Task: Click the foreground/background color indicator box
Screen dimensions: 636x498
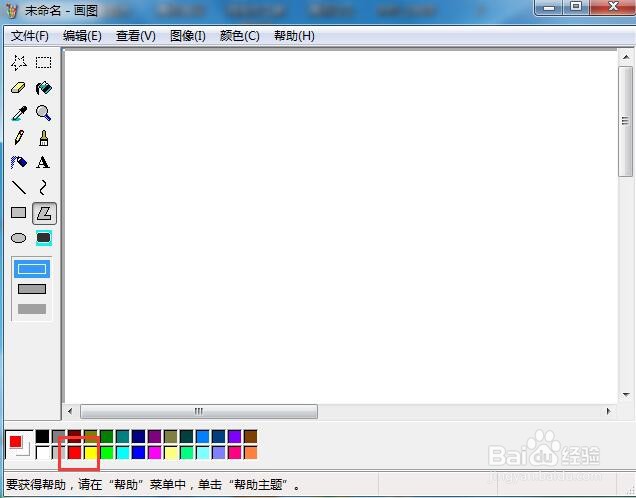Action: (x=19, y=444)
